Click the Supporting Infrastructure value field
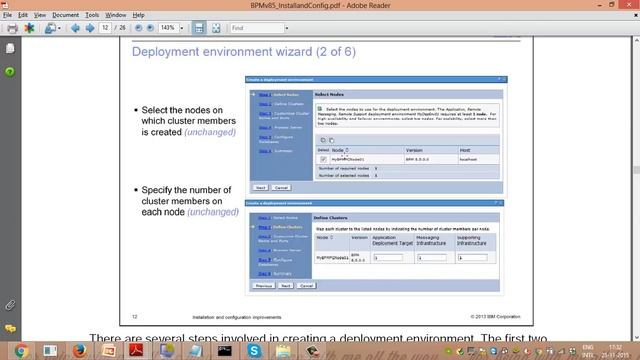 (x=473, y=258)
